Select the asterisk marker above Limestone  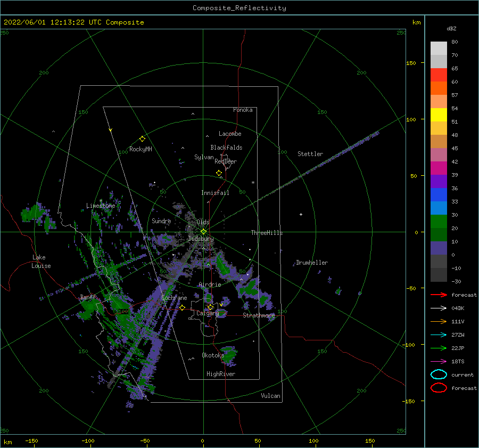(101, 201)
